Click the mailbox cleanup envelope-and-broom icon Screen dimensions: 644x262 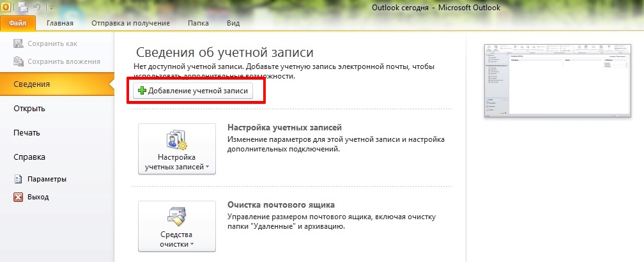(x=177, y=217)
